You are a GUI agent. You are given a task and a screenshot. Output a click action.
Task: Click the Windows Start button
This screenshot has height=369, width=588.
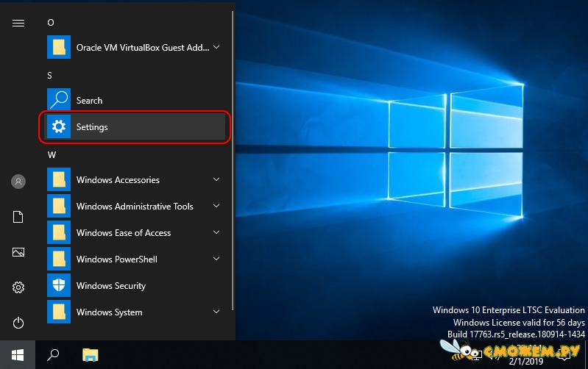pos(18,355)
